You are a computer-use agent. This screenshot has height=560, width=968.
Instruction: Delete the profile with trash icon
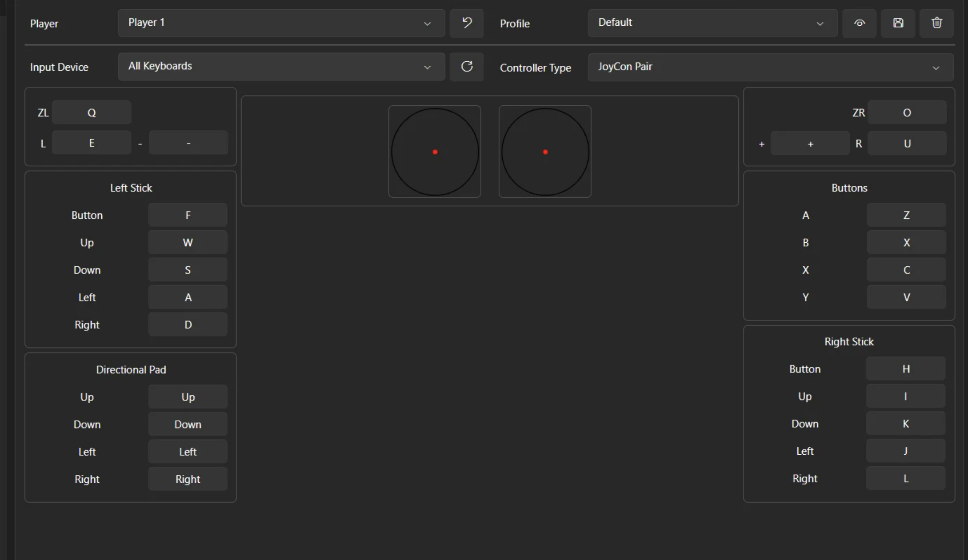[936, 23]
